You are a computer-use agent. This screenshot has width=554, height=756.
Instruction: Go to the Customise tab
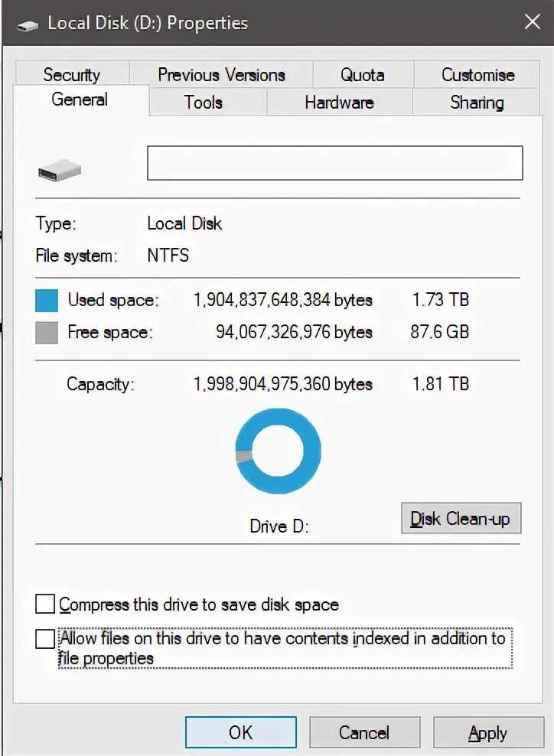click(x=477, y=74)
